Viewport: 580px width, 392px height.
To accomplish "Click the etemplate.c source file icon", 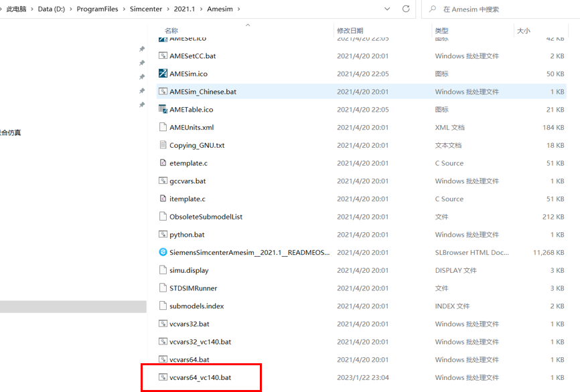I will tap(163, 163).
